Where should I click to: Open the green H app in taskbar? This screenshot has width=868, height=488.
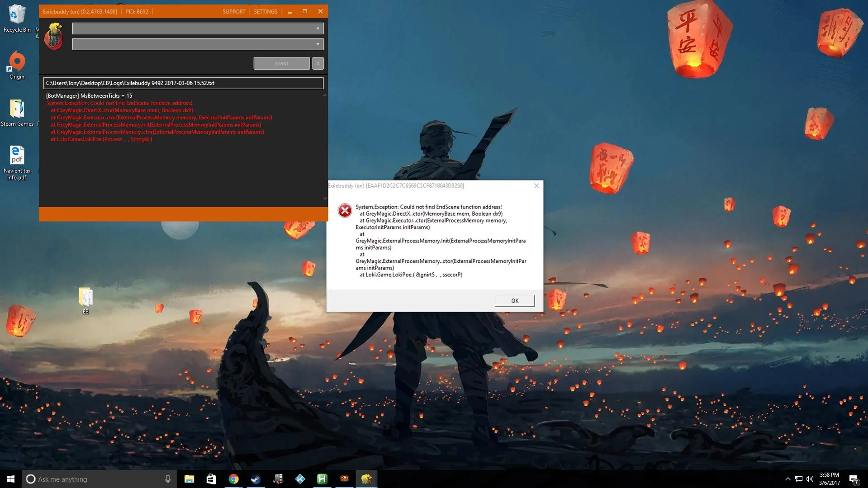click(x=322, y=479)
